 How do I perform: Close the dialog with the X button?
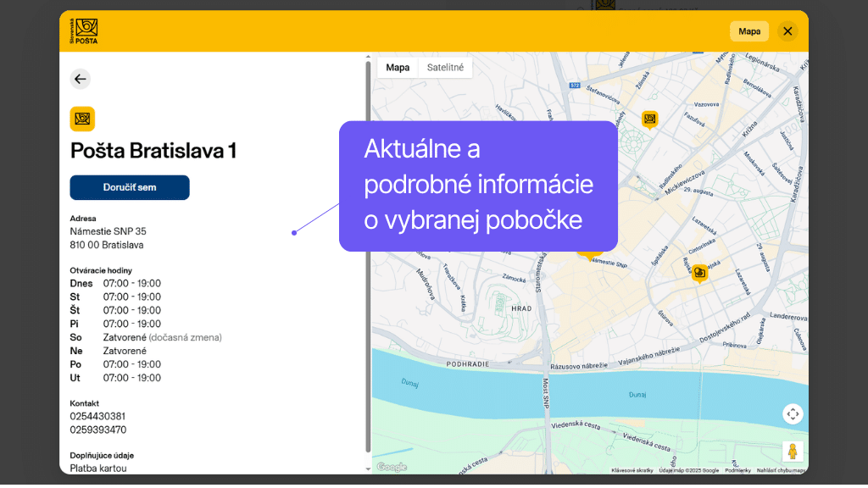pos(787,31)
